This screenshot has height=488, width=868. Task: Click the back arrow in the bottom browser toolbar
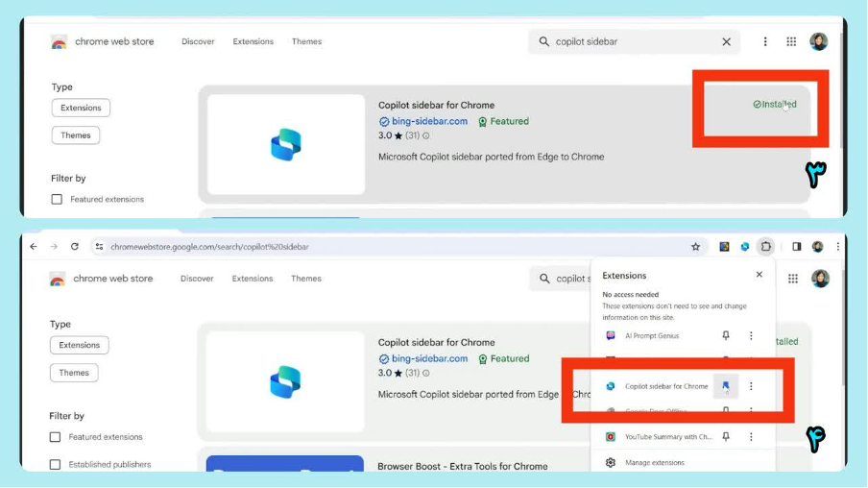[x=34, y=247]
